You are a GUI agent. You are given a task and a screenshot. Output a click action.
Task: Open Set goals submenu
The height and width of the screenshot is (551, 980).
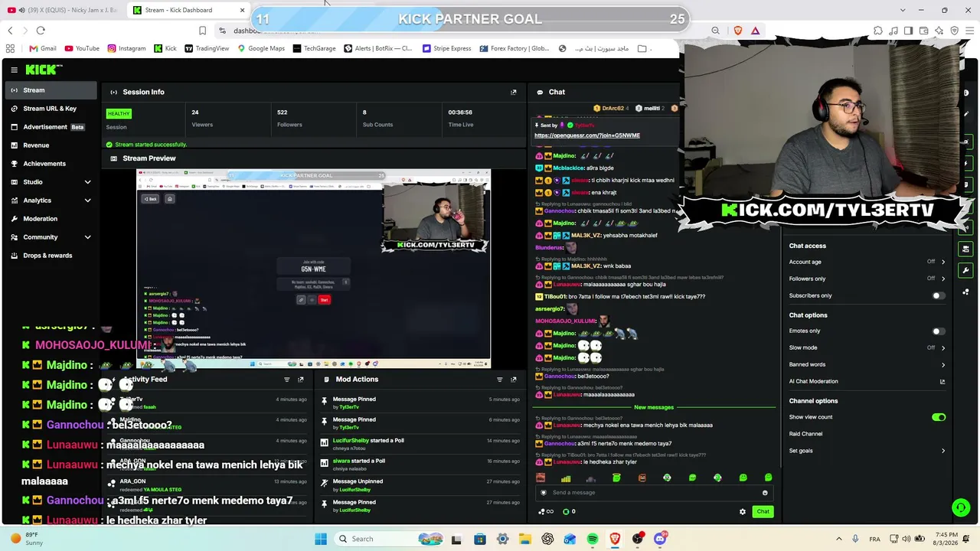[x=867, y=451]
